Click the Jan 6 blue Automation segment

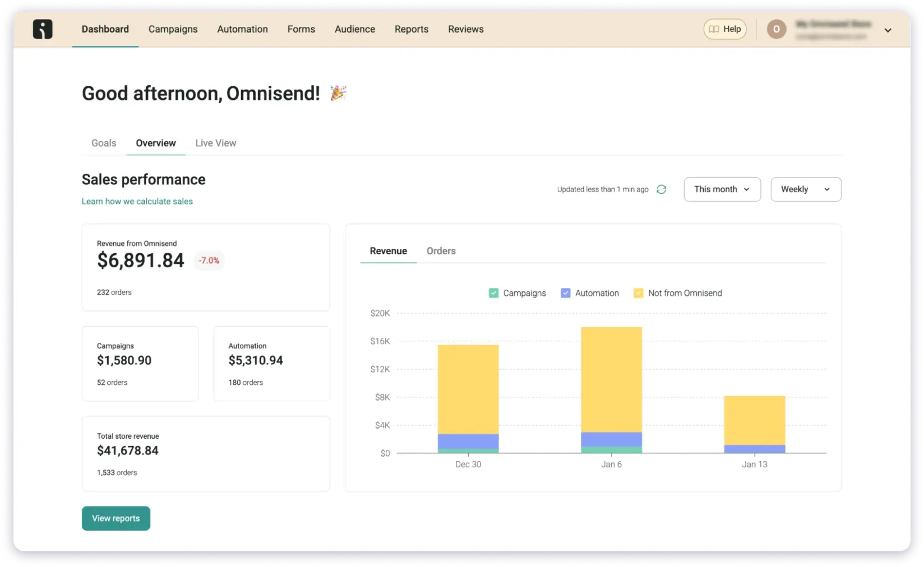(x=611, y=439)
